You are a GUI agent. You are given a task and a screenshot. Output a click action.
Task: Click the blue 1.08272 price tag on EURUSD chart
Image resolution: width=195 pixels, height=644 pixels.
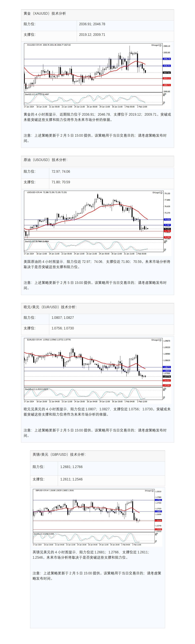(x=167, y=367)
